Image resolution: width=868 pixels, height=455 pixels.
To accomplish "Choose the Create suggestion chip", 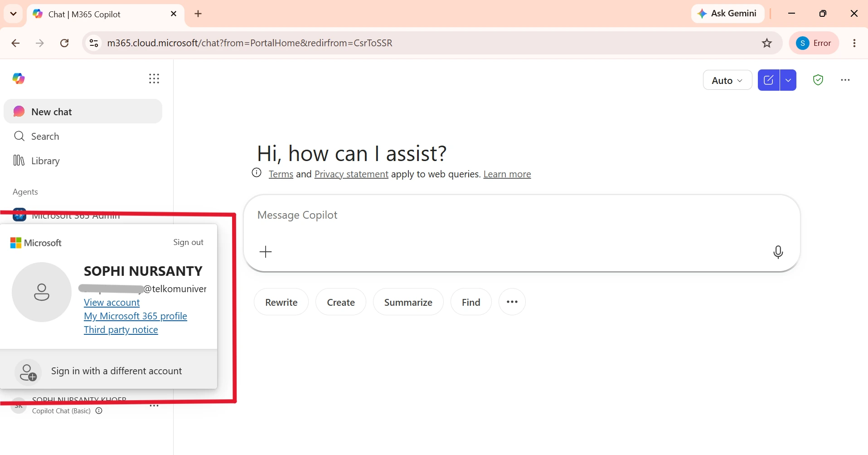I will click(x=341, y=302).
